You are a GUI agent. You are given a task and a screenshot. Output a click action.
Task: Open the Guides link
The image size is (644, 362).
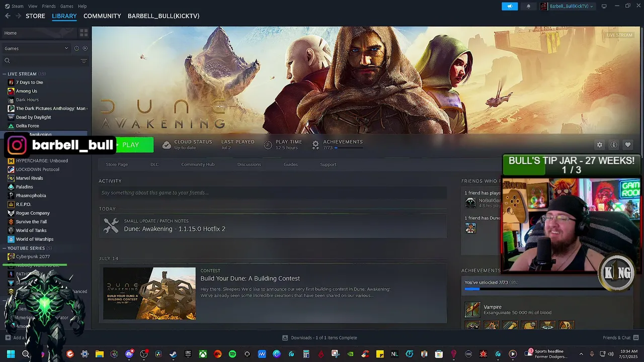(x=290, y=164)
